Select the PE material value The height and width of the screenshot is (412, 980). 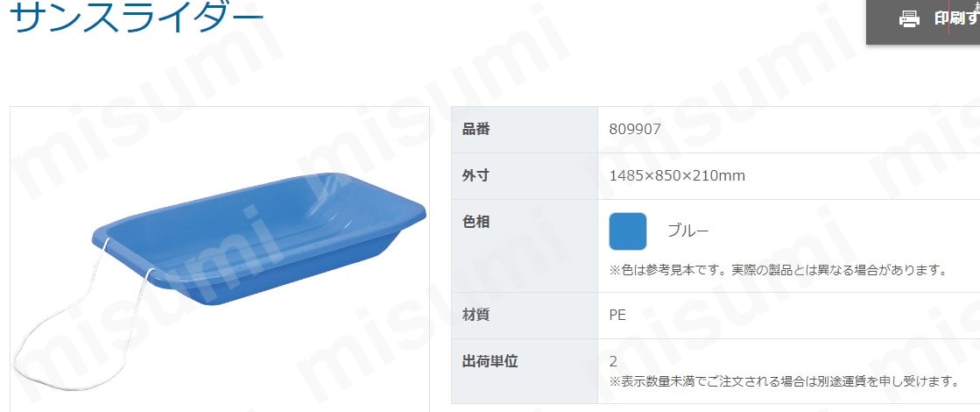click(x=617, y=315)
